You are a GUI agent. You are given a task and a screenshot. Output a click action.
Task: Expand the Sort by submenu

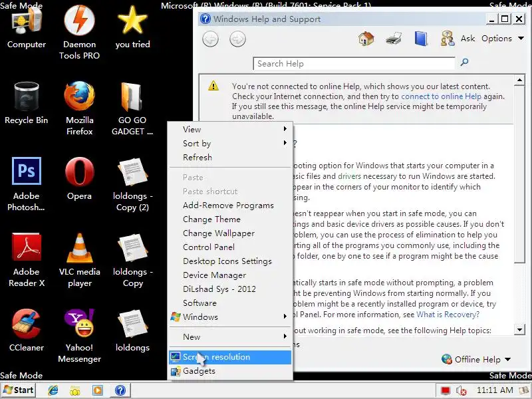230,143
